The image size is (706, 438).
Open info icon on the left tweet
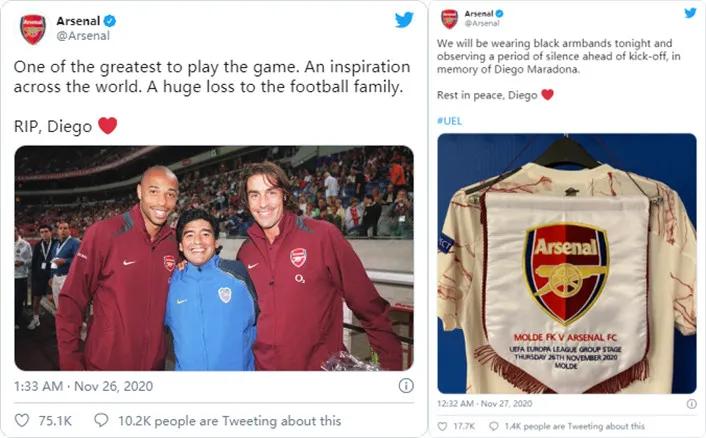[x=406, y=385]
